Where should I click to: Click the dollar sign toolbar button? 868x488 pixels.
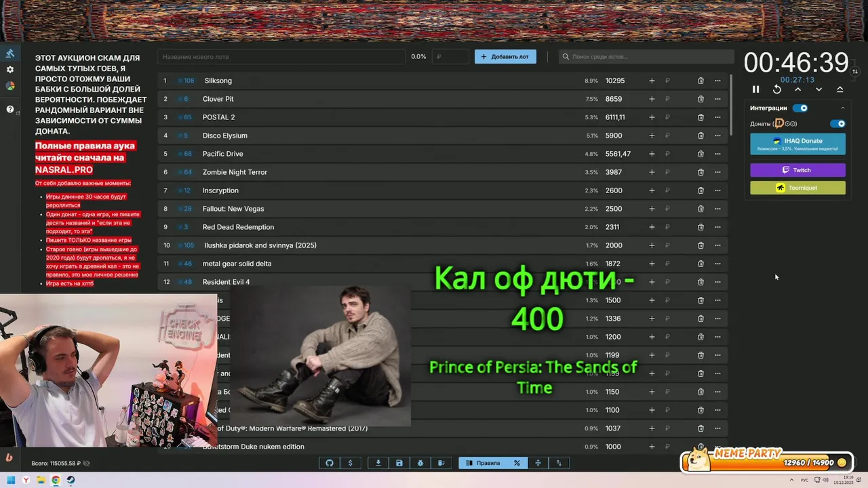coord(350,463)
